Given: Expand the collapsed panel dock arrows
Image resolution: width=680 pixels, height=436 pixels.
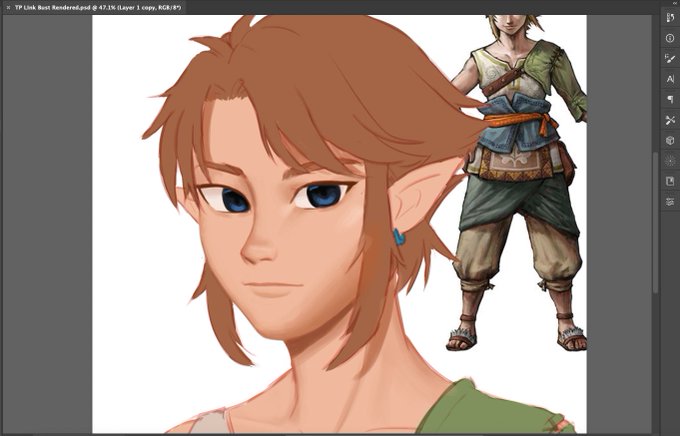Looking at the screenshot, I should 675,3.
